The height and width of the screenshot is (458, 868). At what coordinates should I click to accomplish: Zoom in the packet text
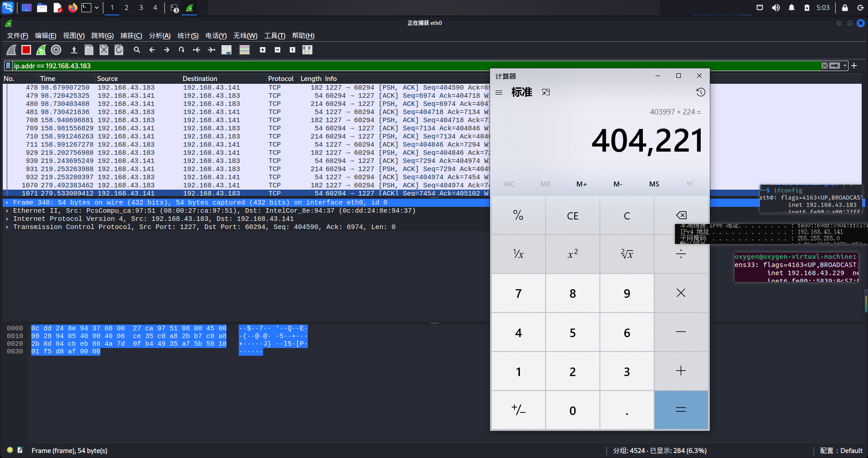[263, 50]
